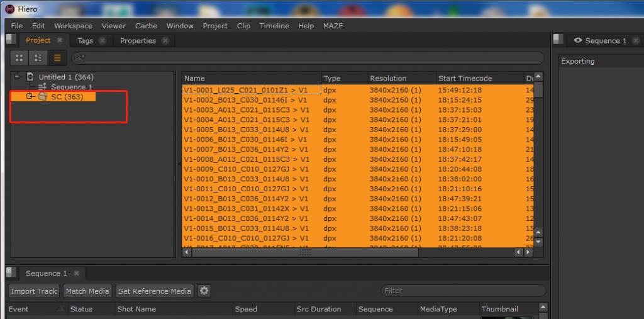The image size is (644, 319).
Task: Click the Exporting label in viewer panel
Action: point(578,61)
